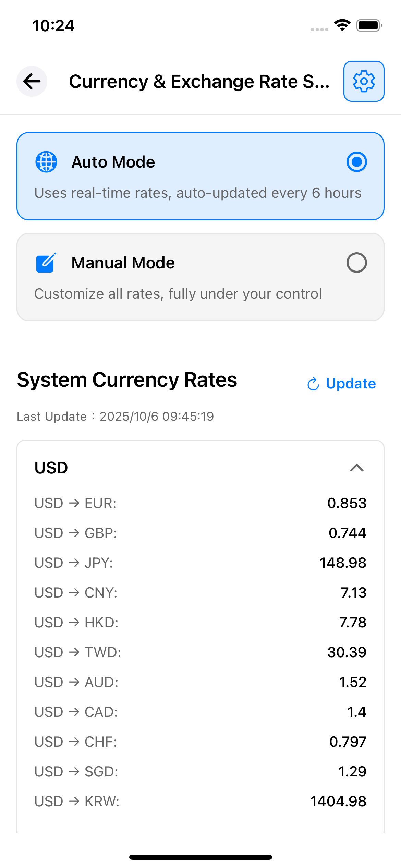401x868 pixels.
Task: Tap the Manual Mode pencil edit icon
Action: (x=46, y=263)
